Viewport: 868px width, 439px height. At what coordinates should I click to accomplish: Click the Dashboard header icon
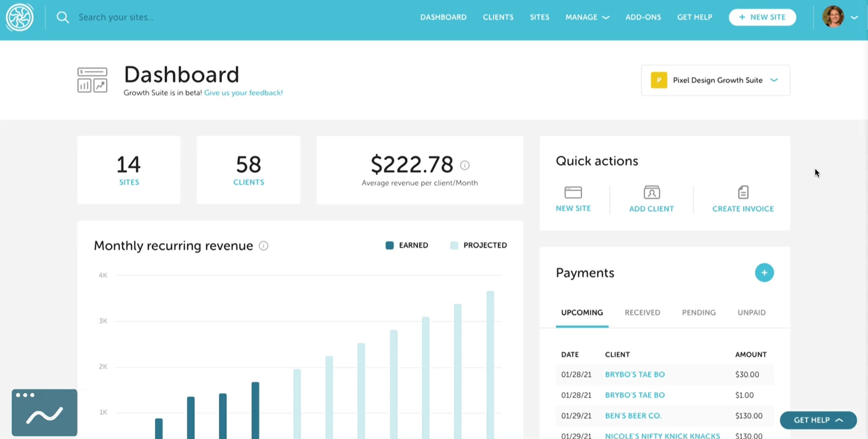pyautogui.click(x=92, y=80)
